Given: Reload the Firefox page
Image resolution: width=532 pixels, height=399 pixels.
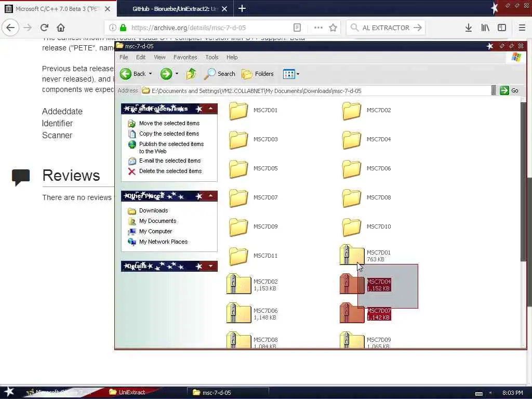Looking at the screenshot, I should pyautogui.click(x=44, y=28).
